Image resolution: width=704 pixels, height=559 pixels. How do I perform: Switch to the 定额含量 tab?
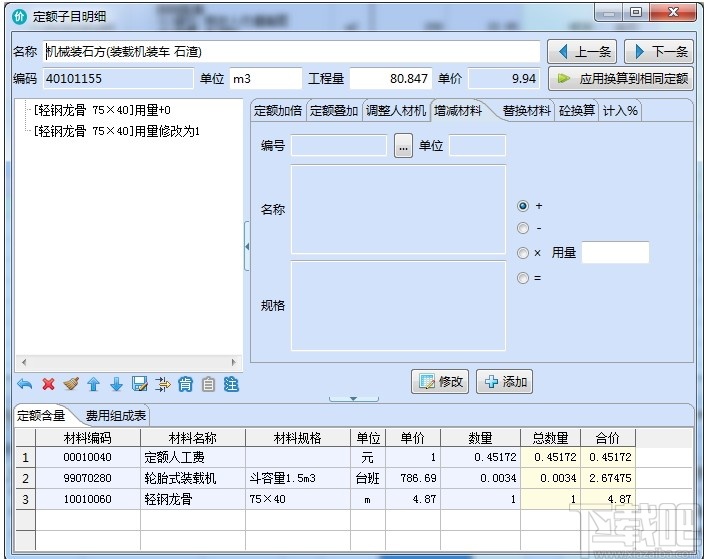41,415
